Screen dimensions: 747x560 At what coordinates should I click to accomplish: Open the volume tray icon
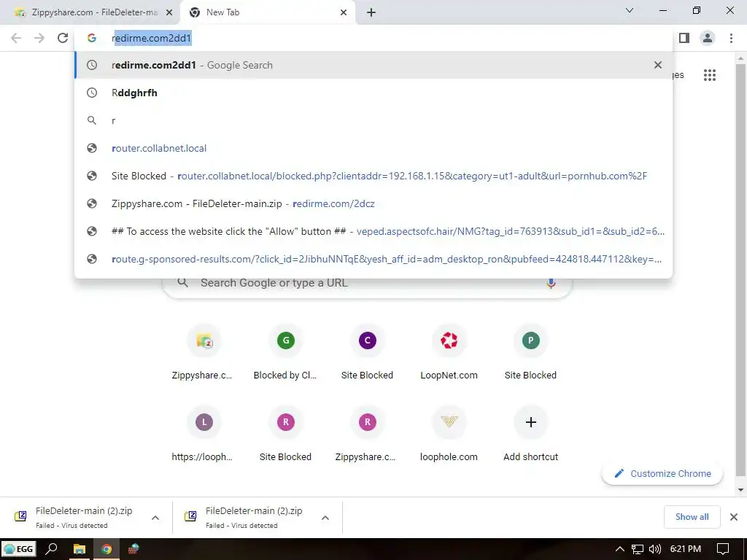coord(655,549)
